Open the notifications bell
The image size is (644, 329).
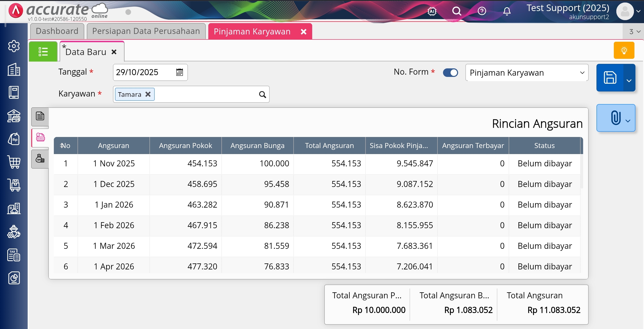[x=507, y=11]
